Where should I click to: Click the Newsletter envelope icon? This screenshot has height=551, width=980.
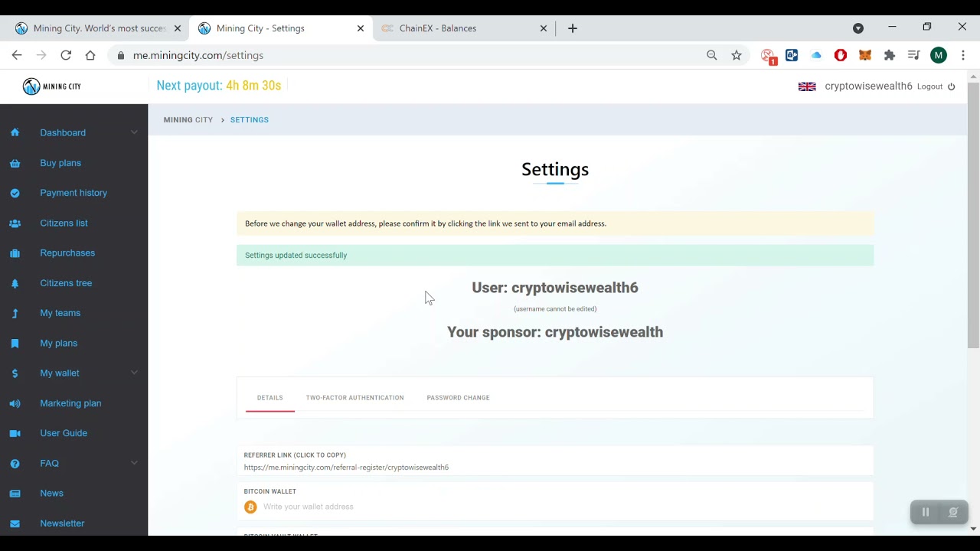tap(15, 523)
